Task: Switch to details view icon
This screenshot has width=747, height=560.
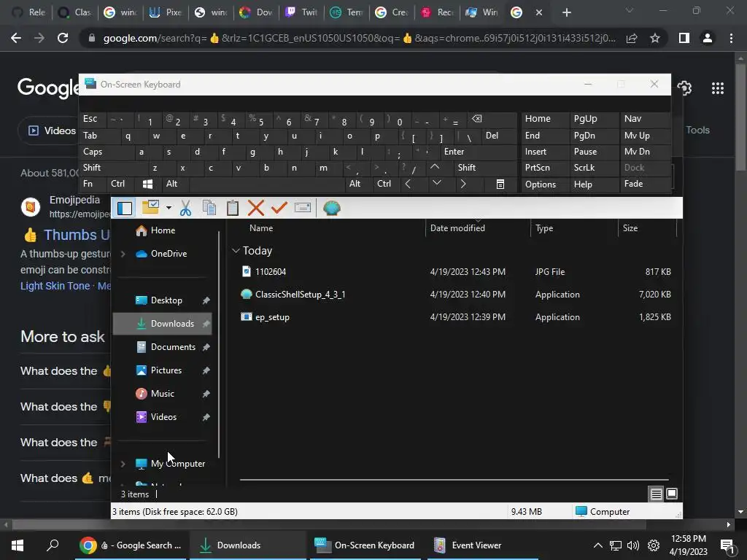Action: [656, 494]
